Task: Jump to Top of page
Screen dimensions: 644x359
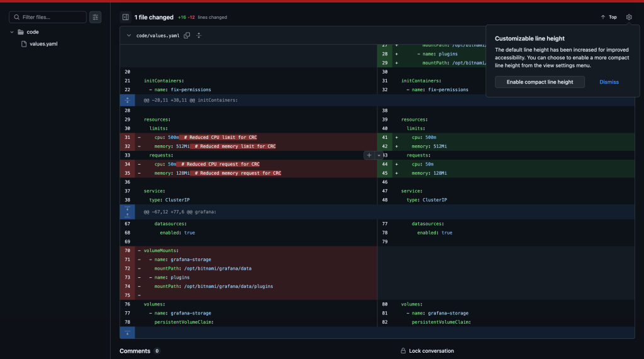Action: click(x=609, y=17)
